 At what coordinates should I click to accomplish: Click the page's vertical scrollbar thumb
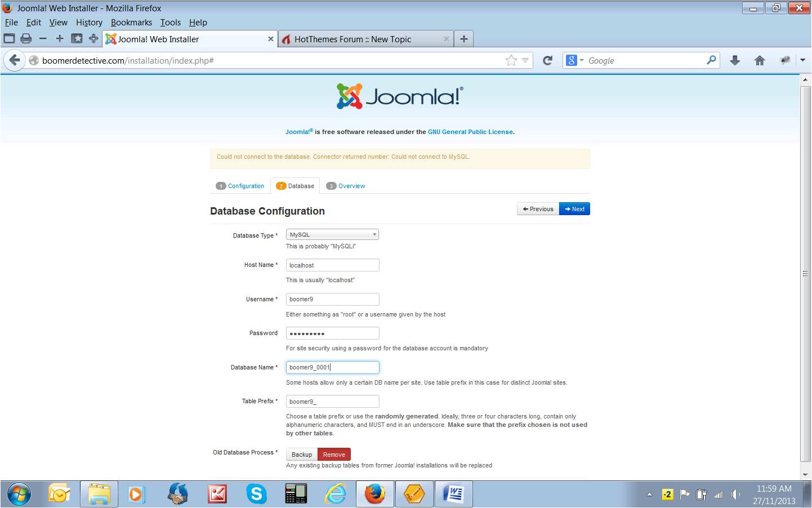pos(805,273)
